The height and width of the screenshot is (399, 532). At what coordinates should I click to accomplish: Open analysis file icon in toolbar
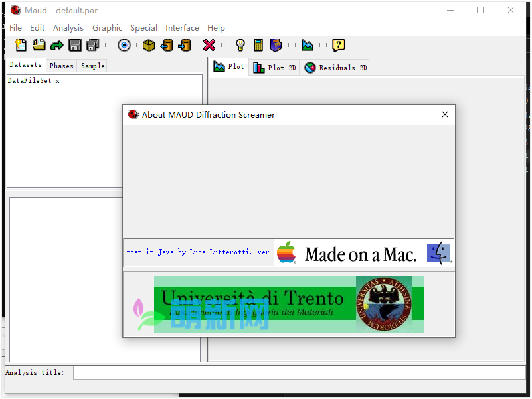pyautogui.click(x=39, y=45)
